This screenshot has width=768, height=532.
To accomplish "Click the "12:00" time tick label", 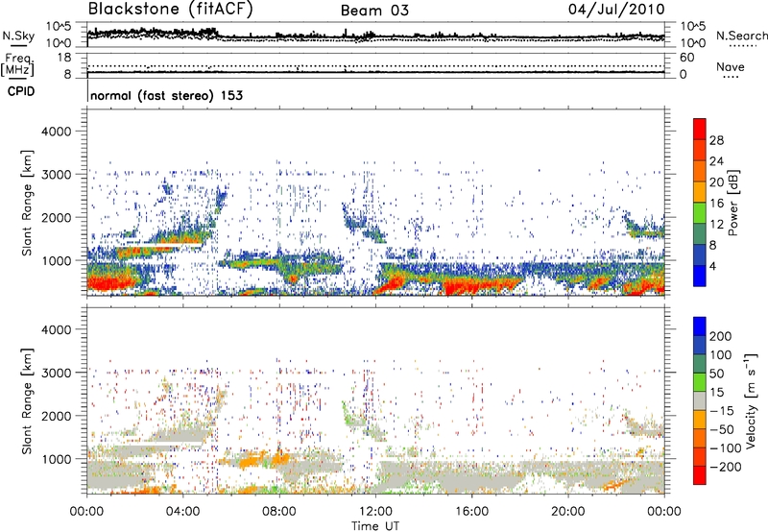I will (x=375, y=512).
